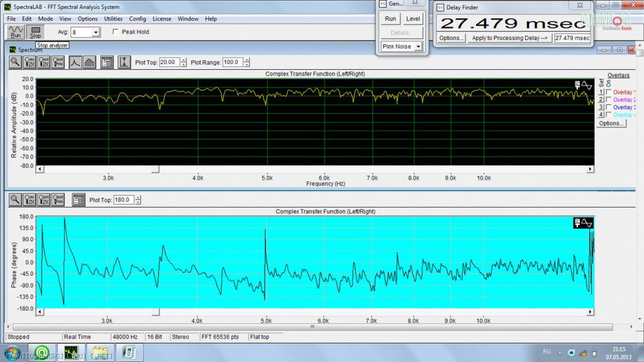Open the Config menu

tap(137, 19)
